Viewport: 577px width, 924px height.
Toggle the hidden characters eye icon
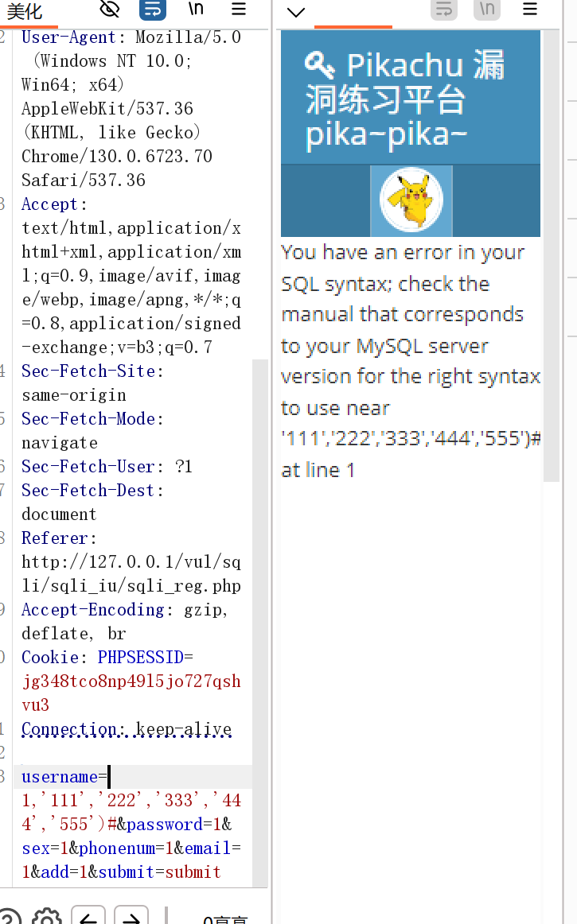click(x=109, y=10)
